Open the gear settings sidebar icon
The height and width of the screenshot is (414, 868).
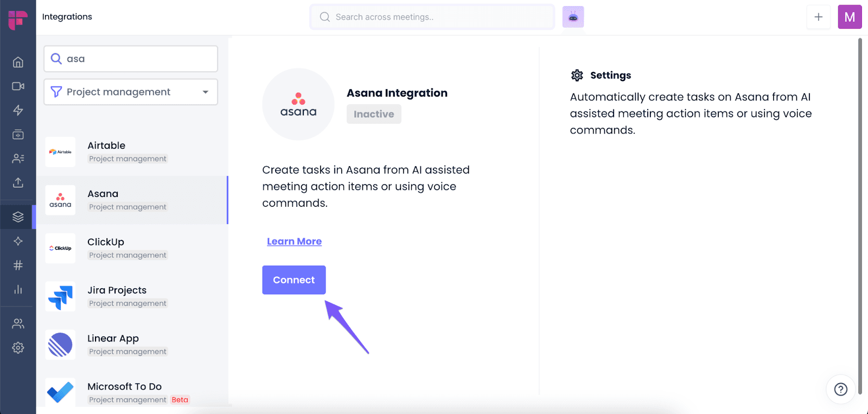[18, 348]
